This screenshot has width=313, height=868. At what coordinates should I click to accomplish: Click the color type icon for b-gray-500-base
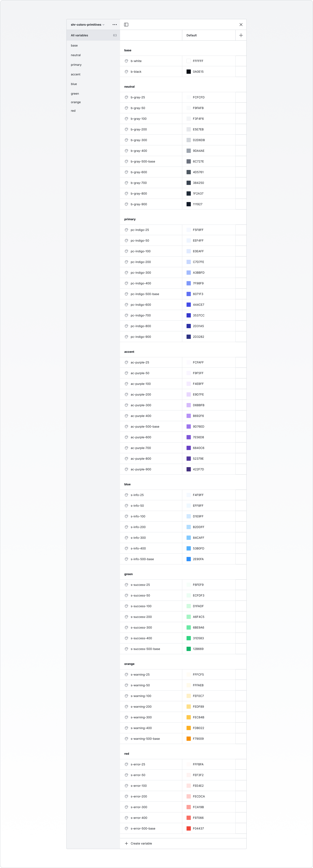point(127,161)
